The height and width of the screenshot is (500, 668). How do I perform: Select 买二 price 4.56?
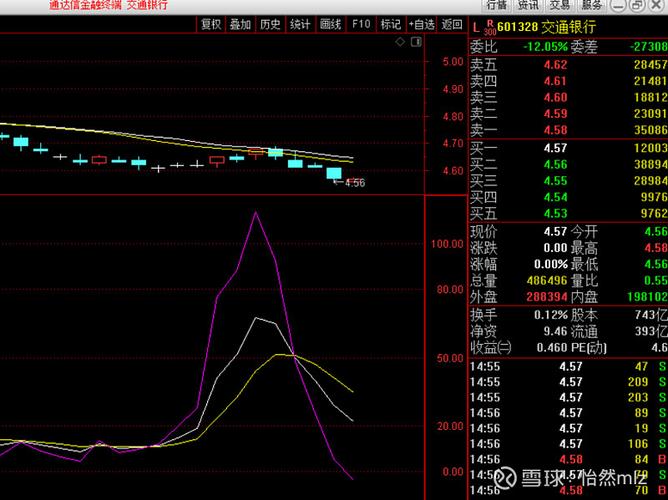point(555,164)
